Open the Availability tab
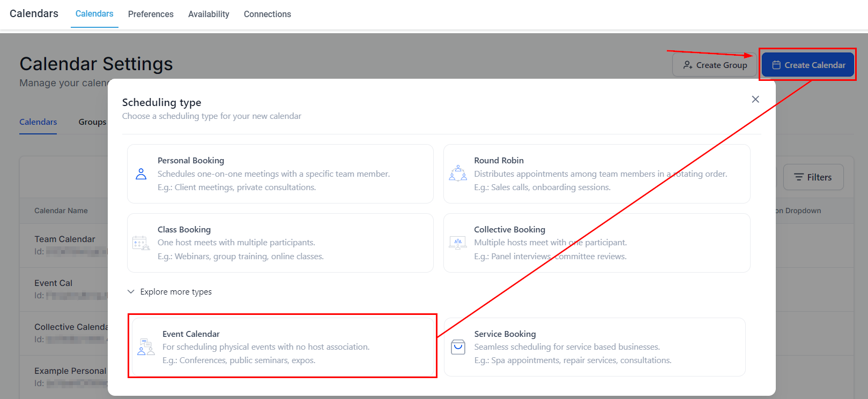This screenshot has height=399, width=868. click(209, 14)
